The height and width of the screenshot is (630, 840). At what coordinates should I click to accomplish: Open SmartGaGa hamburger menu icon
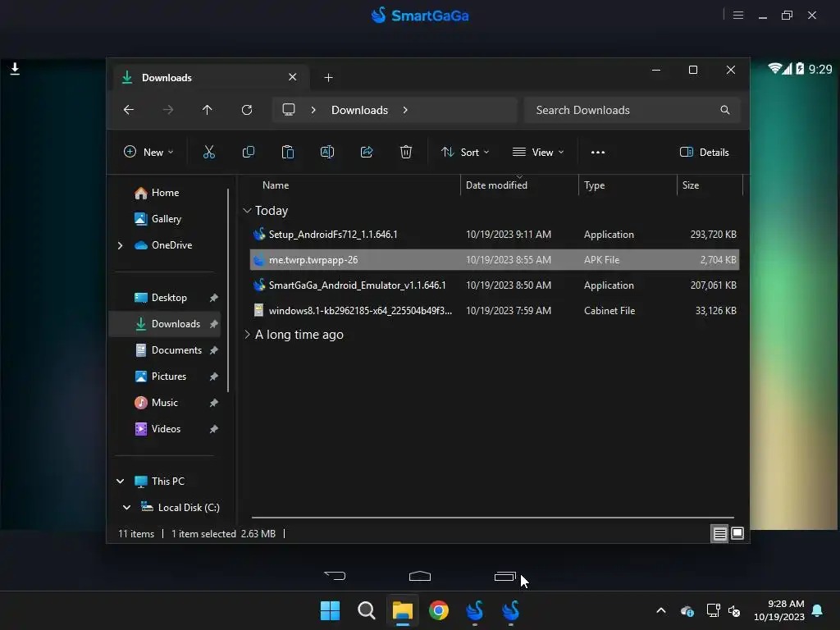pos(738,16)
